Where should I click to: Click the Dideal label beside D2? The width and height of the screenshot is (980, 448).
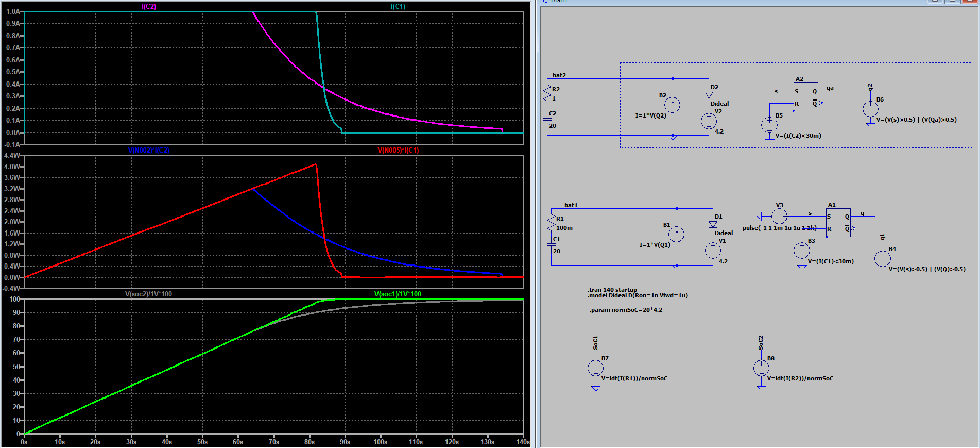tap(720, 104)
